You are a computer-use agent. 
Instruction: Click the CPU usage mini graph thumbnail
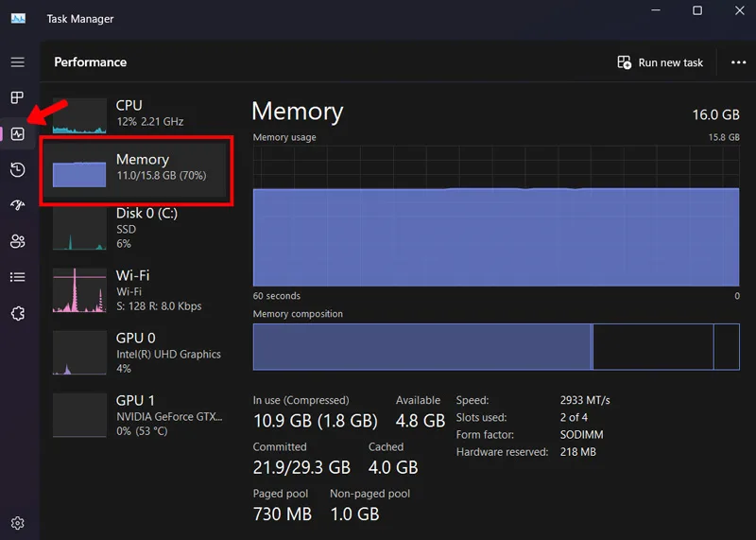click(79, 115)
